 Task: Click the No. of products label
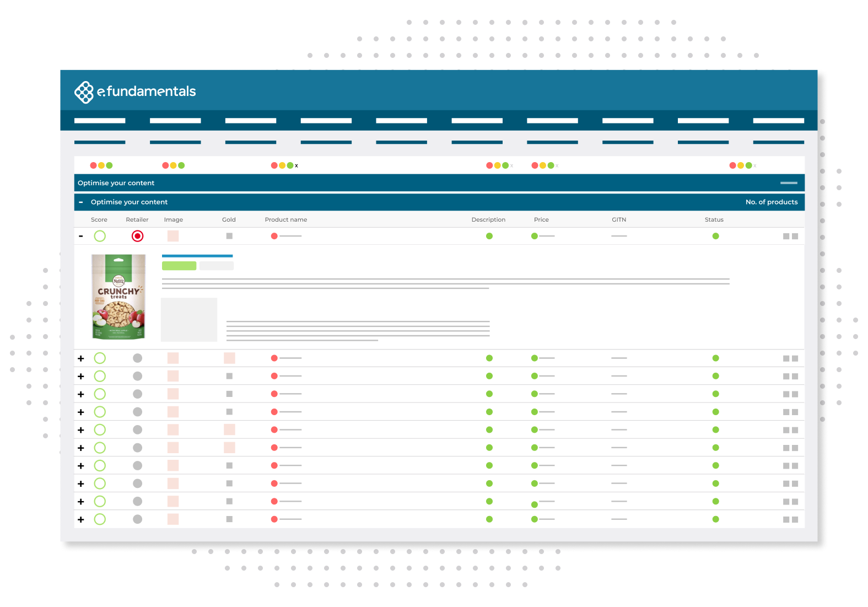[772, 202]
